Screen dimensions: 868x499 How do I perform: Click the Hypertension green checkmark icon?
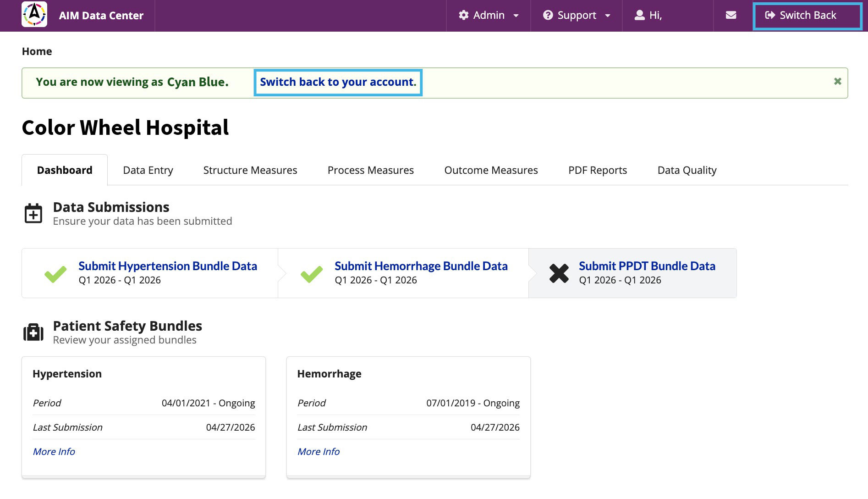tap(55, 274)
